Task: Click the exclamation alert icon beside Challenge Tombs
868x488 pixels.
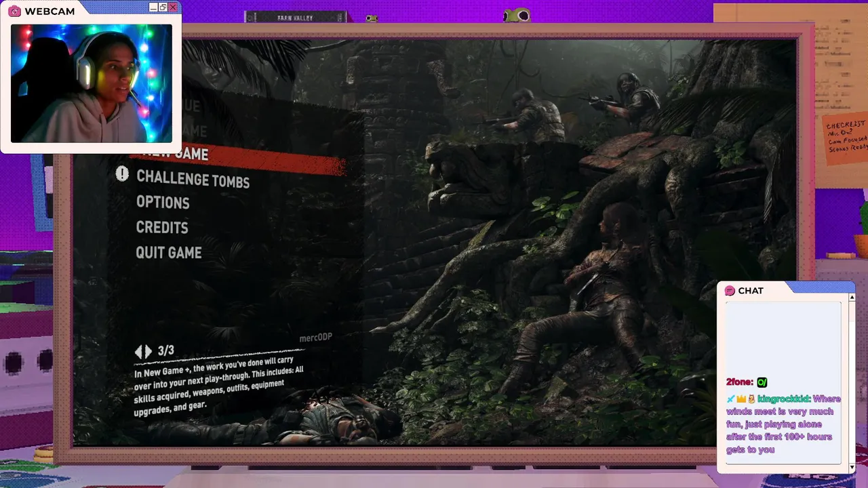Action: [x=122, y=174]
